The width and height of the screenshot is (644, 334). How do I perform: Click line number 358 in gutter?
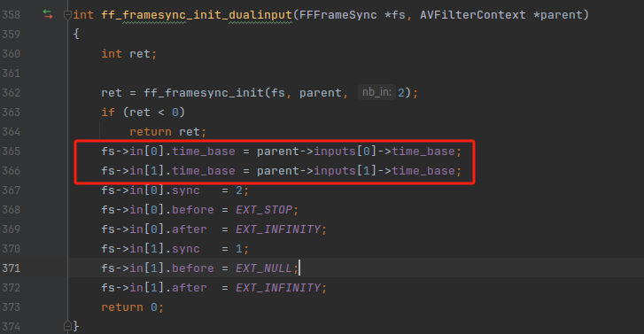pos(12,15)
